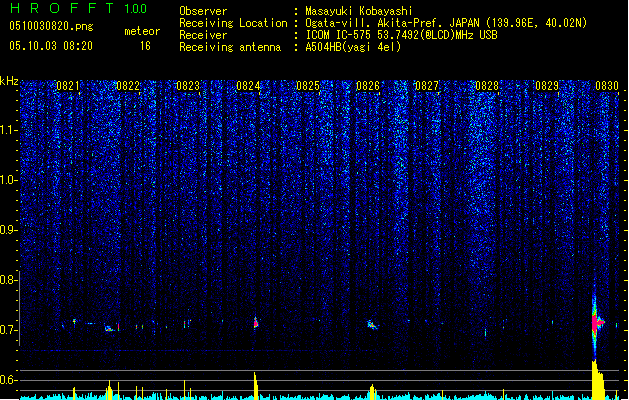Click the 0.6 kHz axis label

point(9,380)
